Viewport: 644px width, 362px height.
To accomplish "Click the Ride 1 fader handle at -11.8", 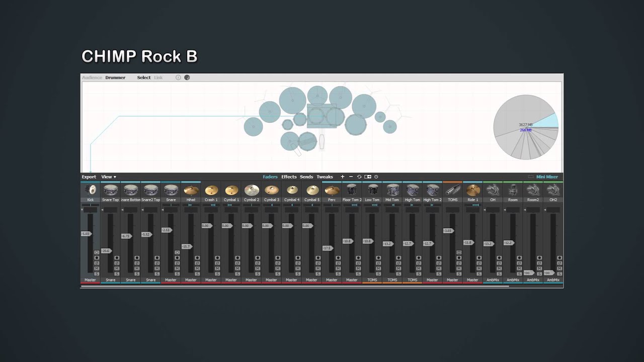I will 468,242.
